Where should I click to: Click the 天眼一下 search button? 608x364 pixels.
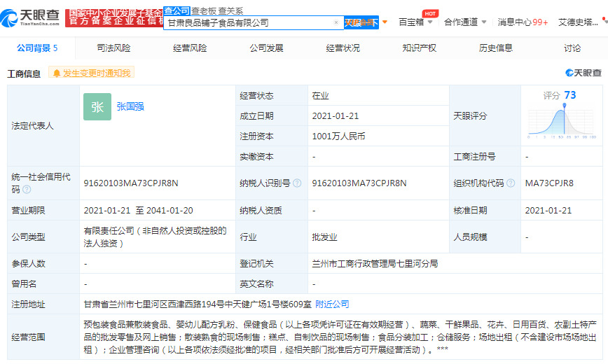coord(361,22)
